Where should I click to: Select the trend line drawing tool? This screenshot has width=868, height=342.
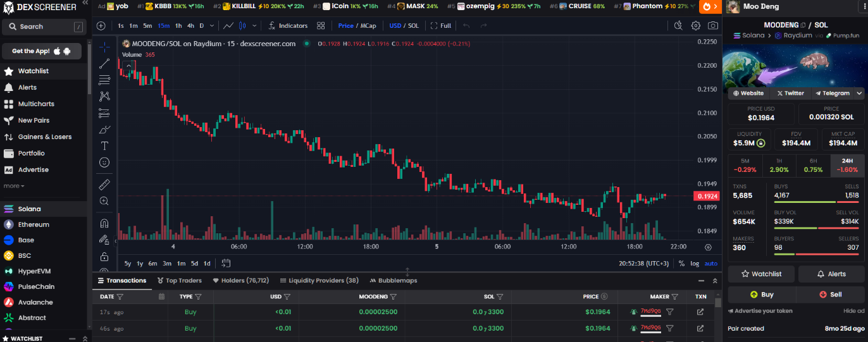point(104,63)
